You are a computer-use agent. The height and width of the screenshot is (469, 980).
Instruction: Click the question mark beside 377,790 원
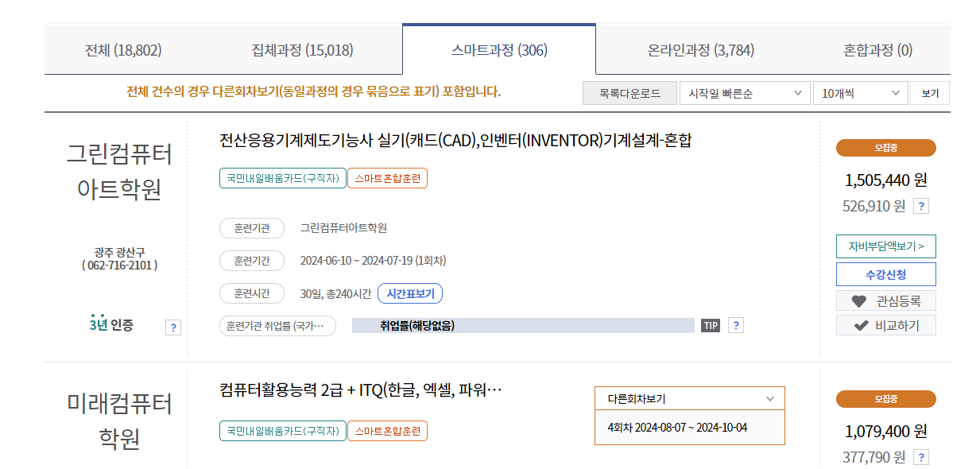(x=920, y=456)
